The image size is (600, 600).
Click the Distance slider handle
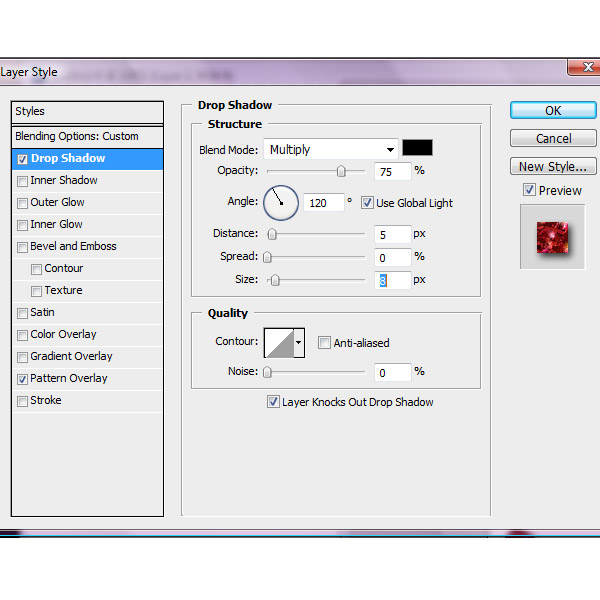[x=272, y=234]
